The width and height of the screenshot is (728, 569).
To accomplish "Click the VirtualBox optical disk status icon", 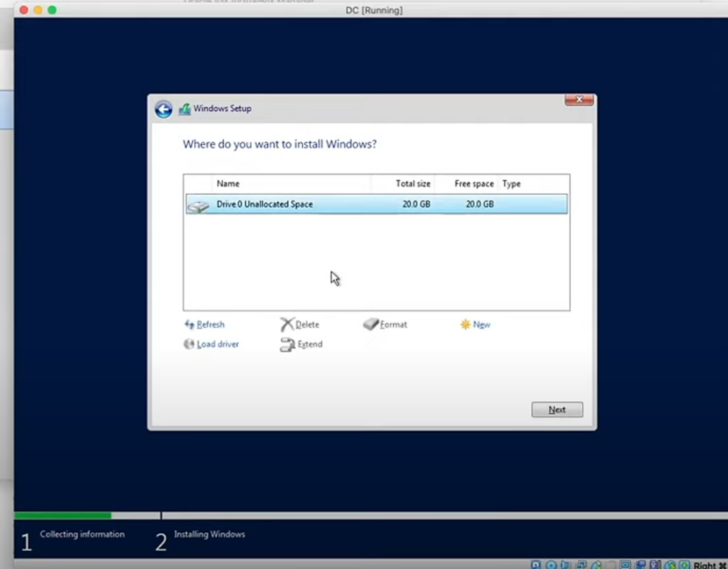I will point(551,565).
